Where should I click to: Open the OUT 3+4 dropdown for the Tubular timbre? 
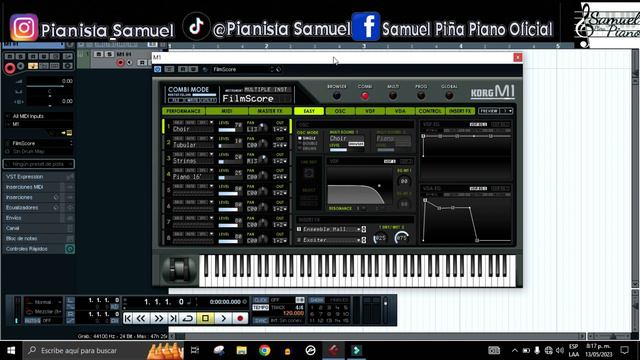point(280,145)
